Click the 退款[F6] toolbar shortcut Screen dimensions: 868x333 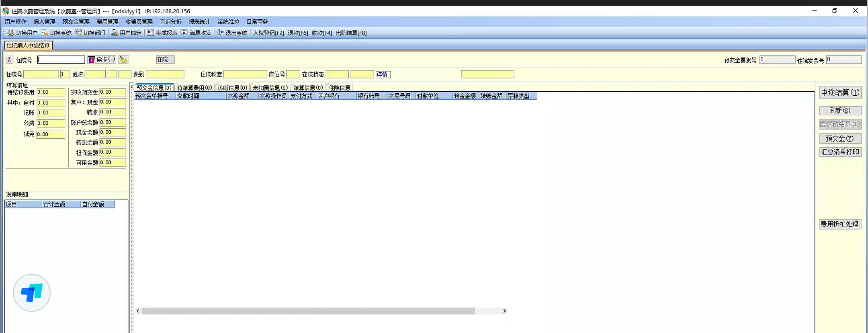[x=298, y=33]
